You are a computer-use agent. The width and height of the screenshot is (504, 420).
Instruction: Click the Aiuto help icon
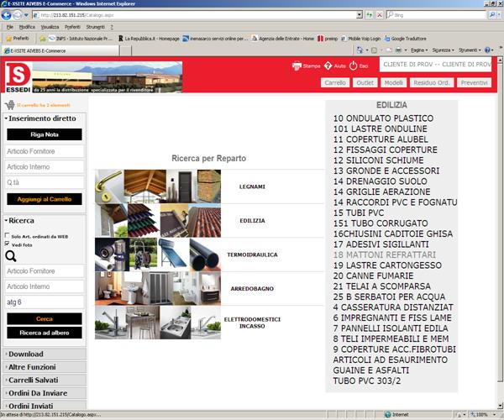pyautogui.click(x=328, y=65)
